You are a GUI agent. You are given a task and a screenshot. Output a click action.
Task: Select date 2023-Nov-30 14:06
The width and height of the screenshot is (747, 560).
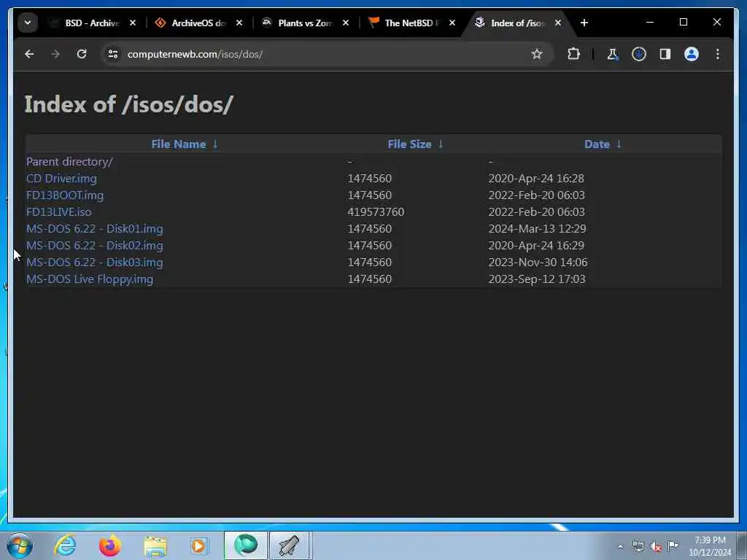[538, 262]
